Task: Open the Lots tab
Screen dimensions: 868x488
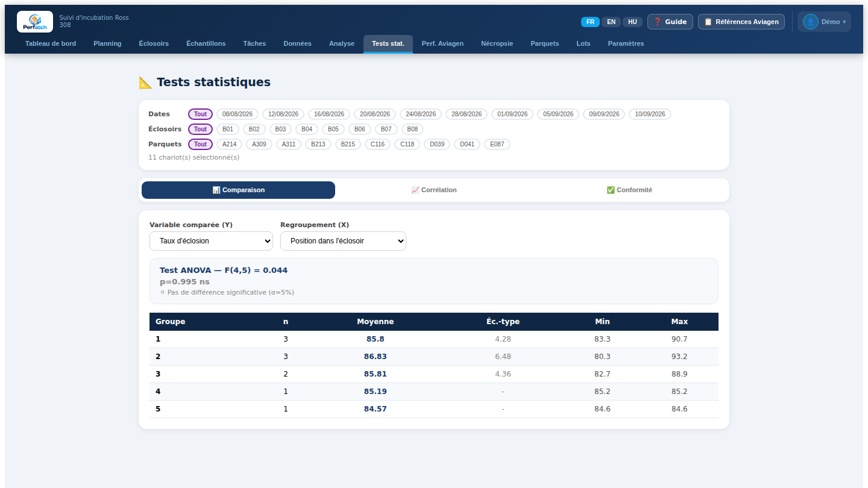Action: pos(583,44)
